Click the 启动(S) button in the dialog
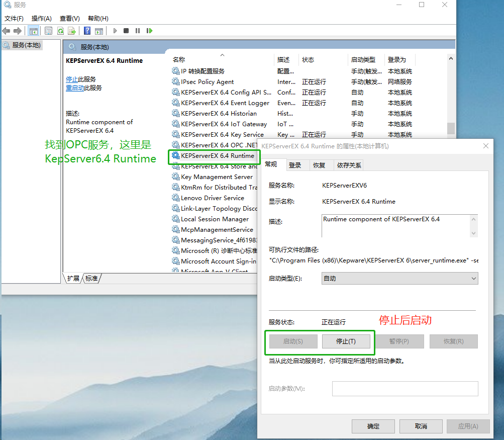Viewport: 504px width, 440px height. (x=293, y=341)
